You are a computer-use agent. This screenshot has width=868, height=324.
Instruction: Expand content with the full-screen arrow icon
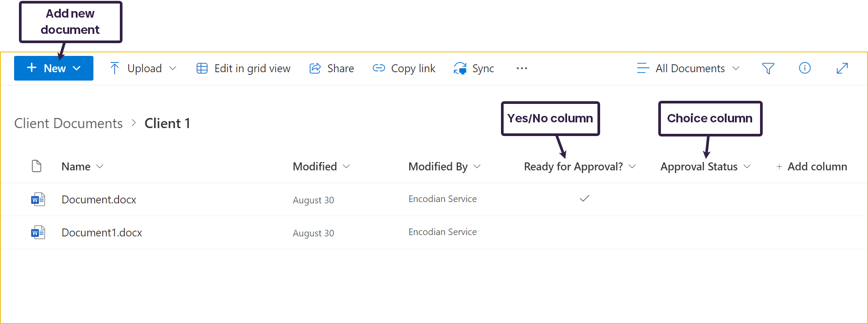[x=842, y=68]
